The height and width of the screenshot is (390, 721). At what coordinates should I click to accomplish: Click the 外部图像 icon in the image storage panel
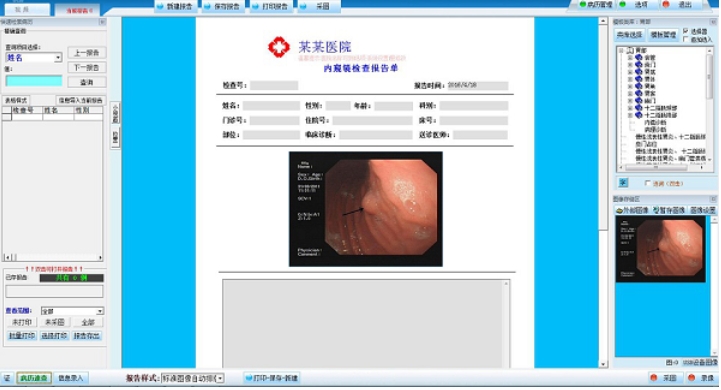(x=632, y=210)
